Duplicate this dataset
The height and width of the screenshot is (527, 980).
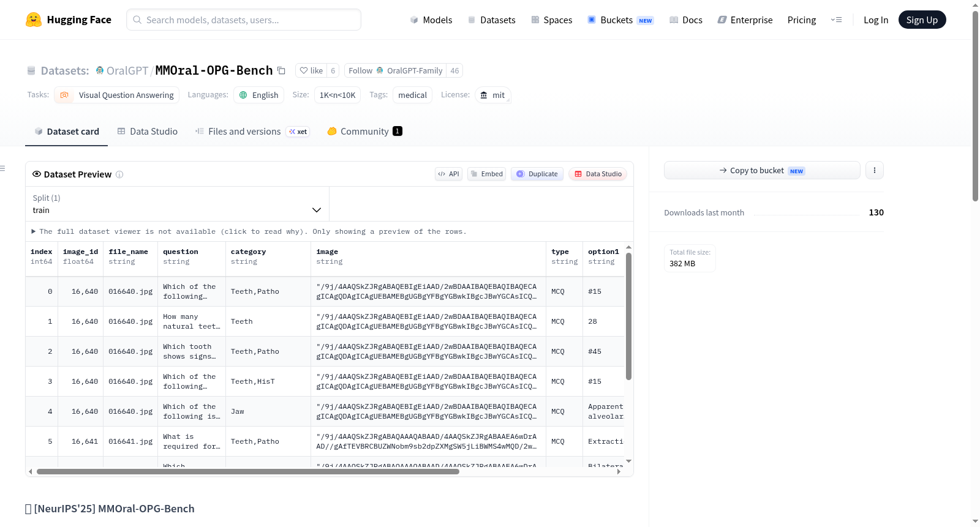(537, 174)
